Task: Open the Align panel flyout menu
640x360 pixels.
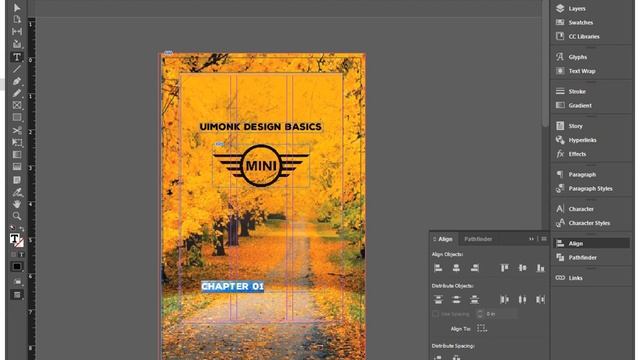Action: [544, 239]
